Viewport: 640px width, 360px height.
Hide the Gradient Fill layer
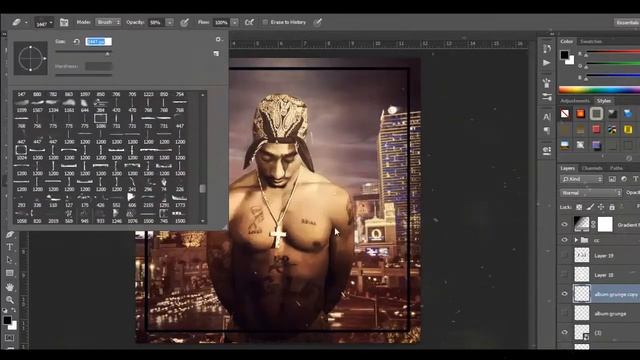click(564, 224)
